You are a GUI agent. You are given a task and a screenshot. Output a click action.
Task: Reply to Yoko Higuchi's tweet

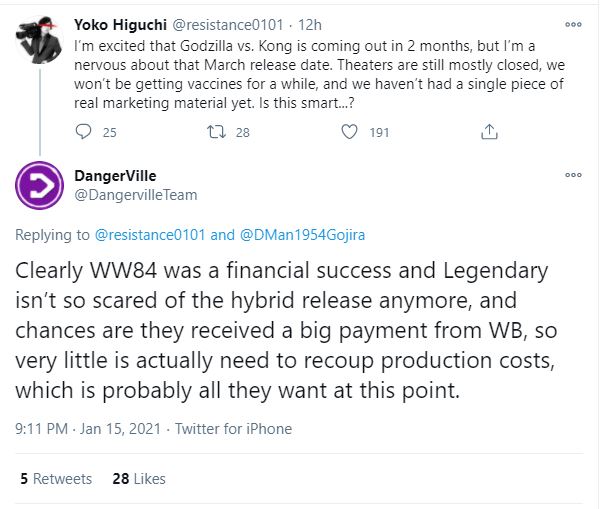(x=84, y=131)
